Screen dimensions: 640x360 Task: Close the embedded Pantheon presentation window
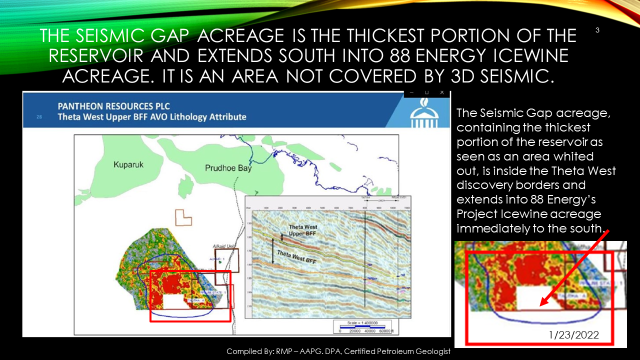442,93
